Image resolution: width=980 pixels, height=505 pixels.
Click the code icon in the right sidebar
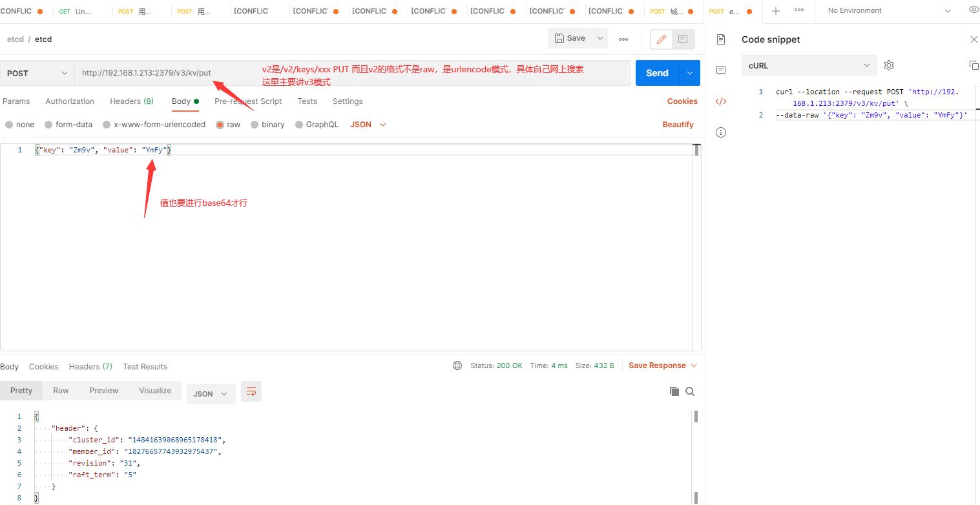(720, 101)
